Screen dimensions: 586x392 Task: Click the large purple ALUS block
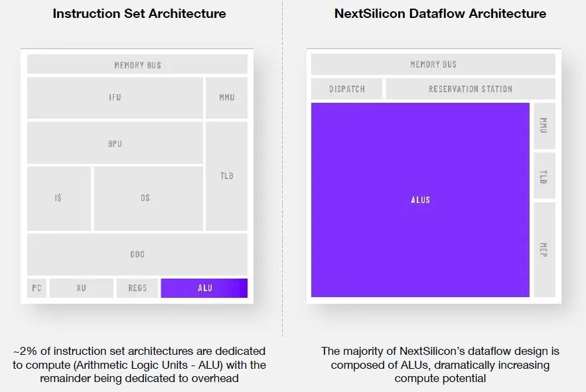click(x=420, y=200)
